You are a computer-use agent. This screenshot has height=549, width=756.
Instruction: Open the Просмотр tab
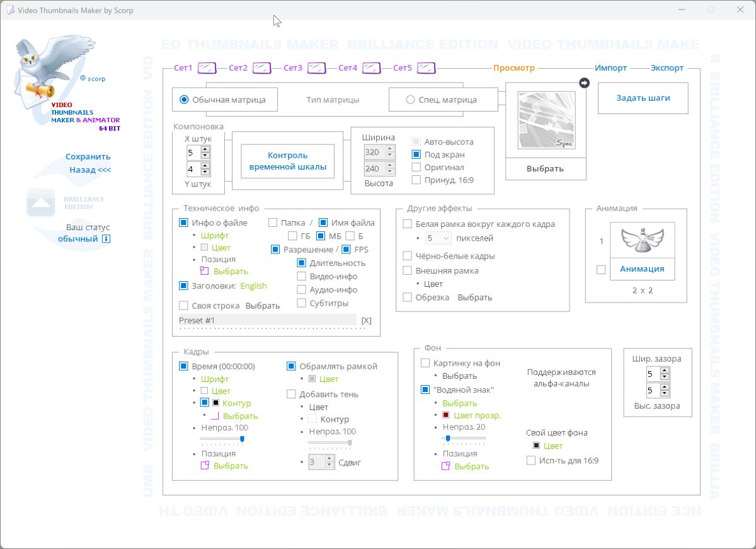[513, 68]
